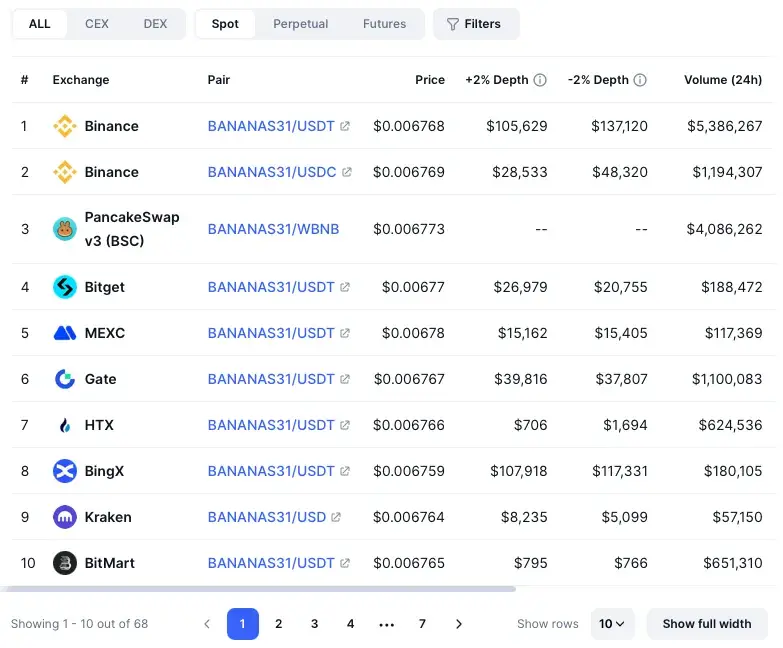Click the BingX exchange logo
Image resolution: width=783 pixels, height=648 pixels.
tap(65, 471)
